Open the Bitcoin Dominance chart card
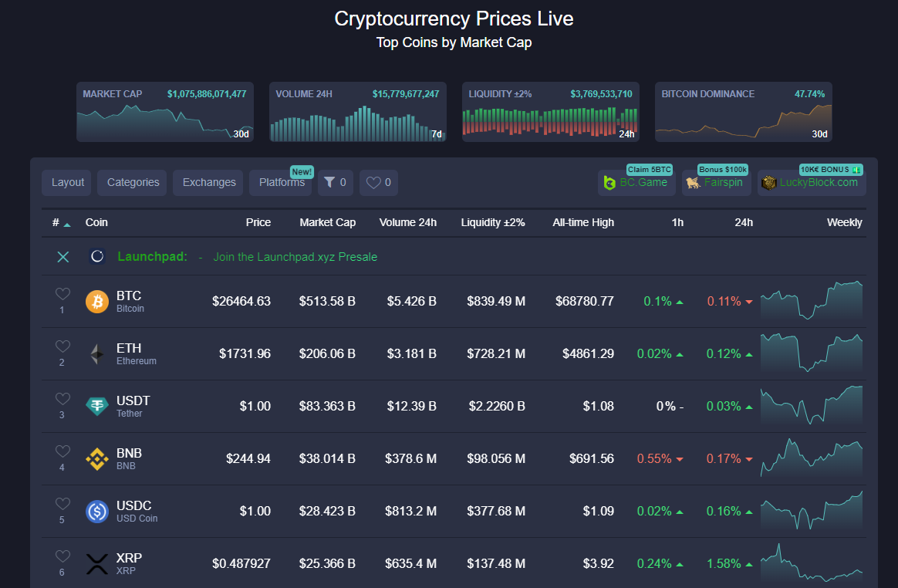Viewport: 898px width, 588px height. pyautogui.click(x=744, y=112)
